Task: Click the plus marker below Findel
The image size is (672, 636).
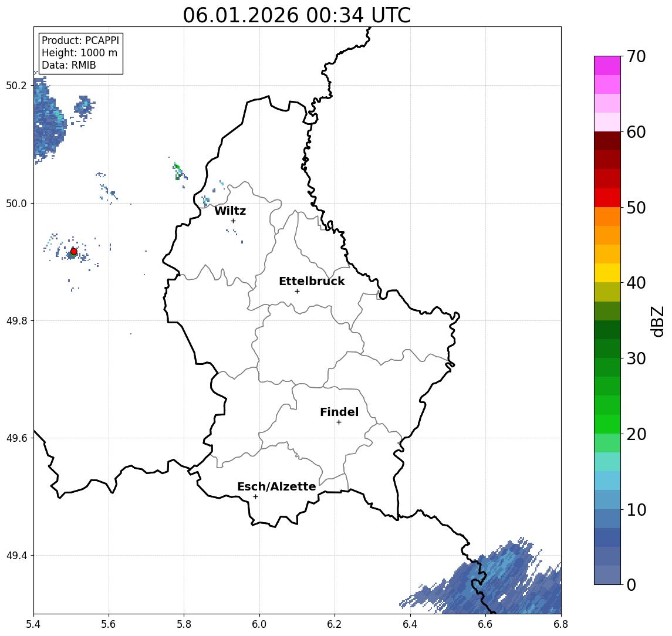Action: (339, 422)
